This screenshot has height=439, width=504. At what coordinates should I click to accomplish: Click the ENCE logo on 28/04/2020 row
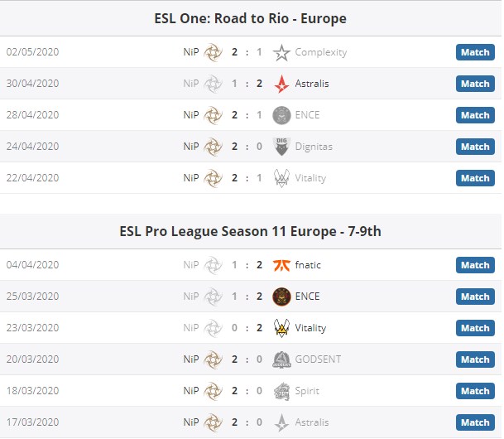tap(281, 115)
